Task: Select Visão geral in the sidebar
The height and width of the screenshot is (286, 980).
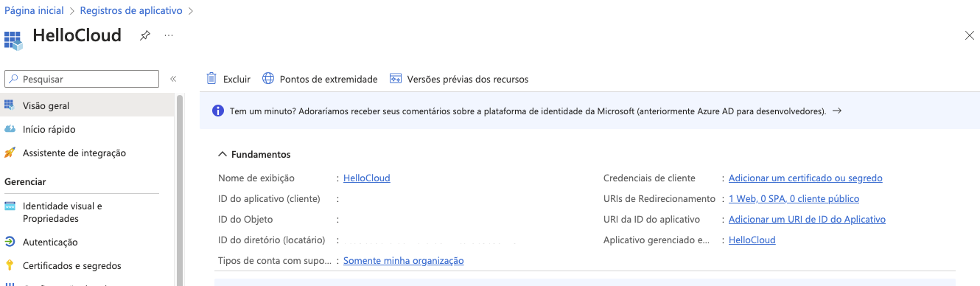Action: point(88,105)
